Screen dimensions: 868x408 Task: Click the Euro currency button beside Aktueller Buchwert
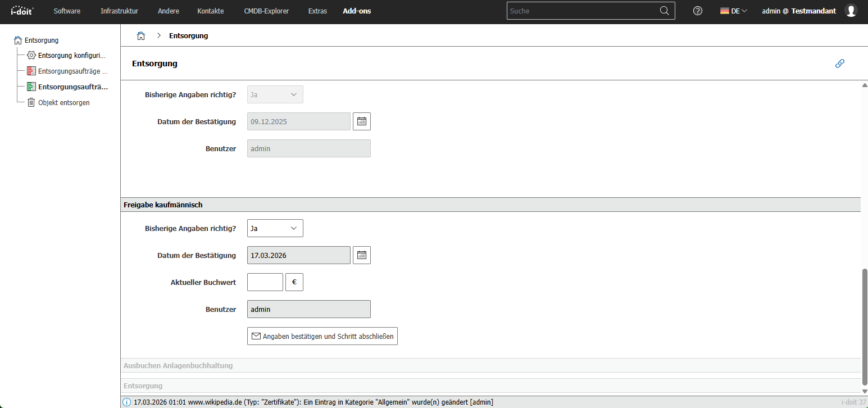(294, 282)
